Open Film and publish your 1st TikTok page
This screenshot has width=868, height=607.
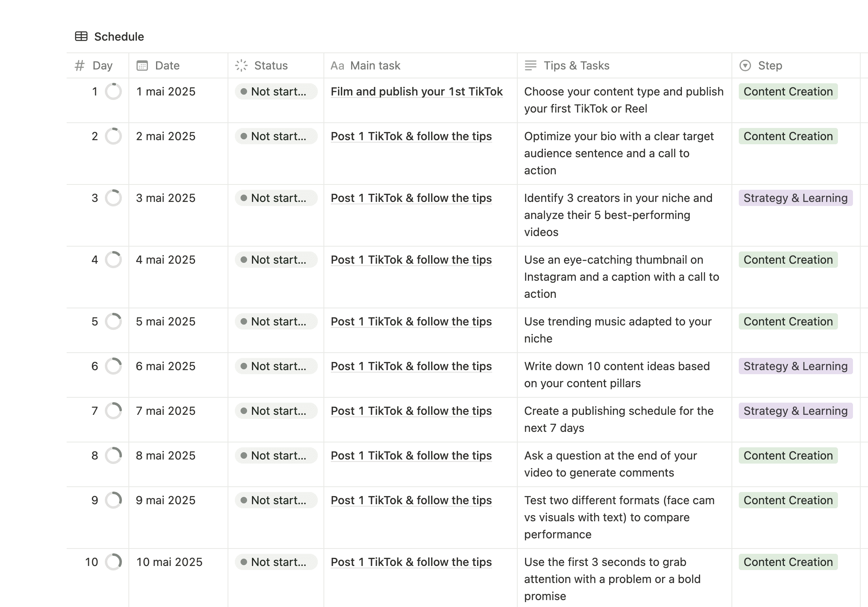click(417, 91)
